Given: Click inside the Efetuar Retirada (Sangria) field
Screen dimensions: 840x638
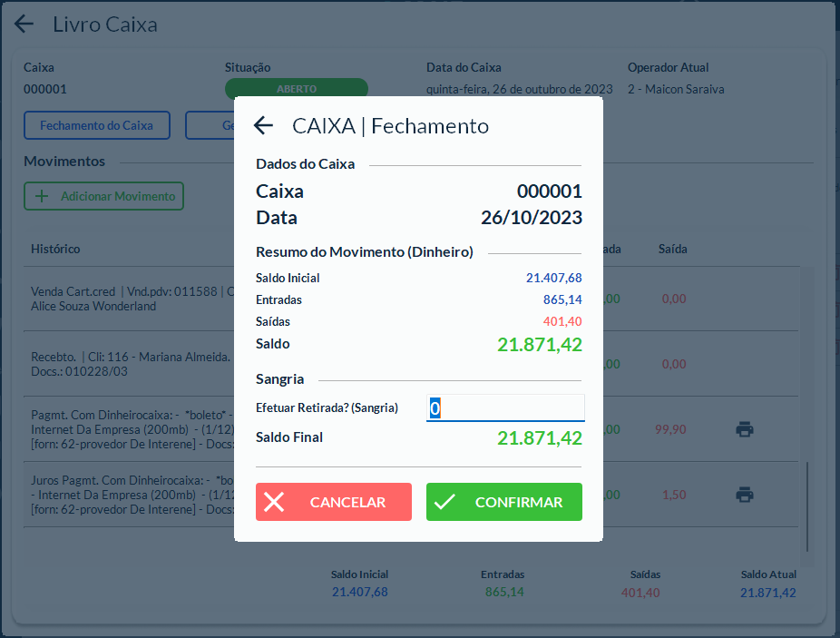Looking at the screenshot, I should click(x=504, y=407).
